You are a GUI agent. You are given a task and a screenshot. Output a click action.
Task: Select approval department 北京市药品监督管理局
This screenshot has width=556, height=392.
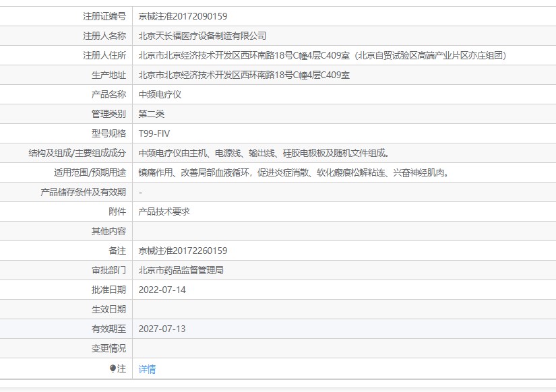[181, 271]
